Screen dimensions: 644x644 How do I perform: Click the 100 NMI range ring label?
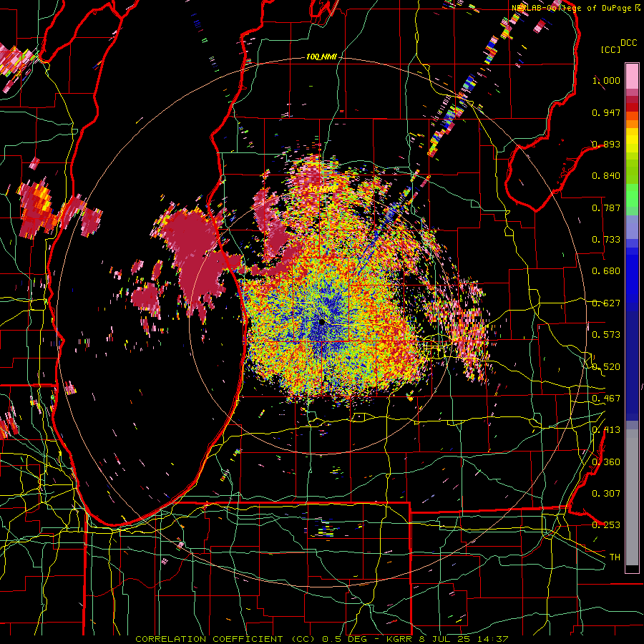click(321, 57)
